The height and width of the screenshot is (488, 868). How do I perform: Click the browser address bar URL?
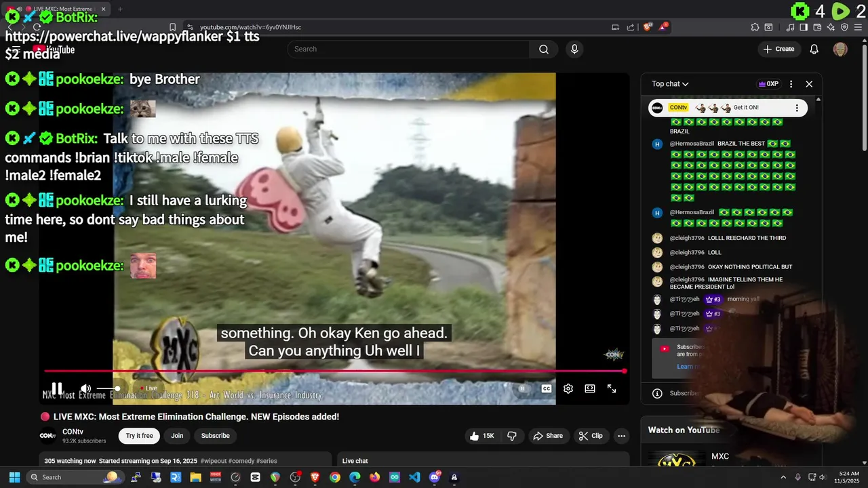tap(250, 27)
